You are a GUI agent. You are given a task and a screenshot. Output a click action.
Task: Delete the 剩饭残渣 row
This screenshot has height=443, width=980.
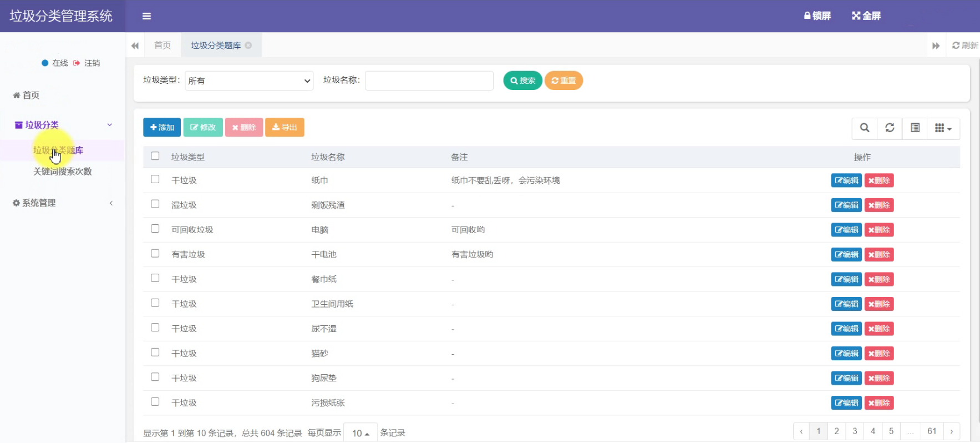879,205
